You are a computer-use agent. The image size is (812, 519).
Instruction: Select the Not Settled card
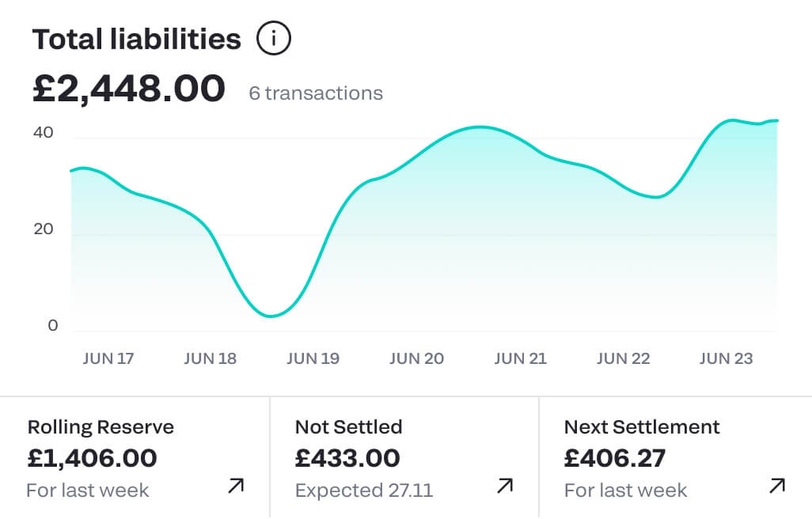(404, 458)
